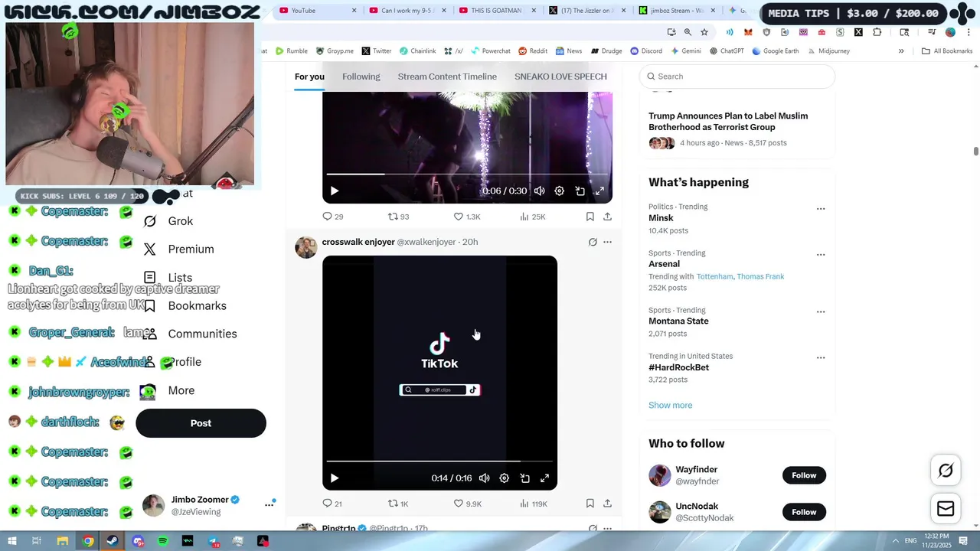
Task: Open more options for #HardRockBet trend
Action: point(821,358)
